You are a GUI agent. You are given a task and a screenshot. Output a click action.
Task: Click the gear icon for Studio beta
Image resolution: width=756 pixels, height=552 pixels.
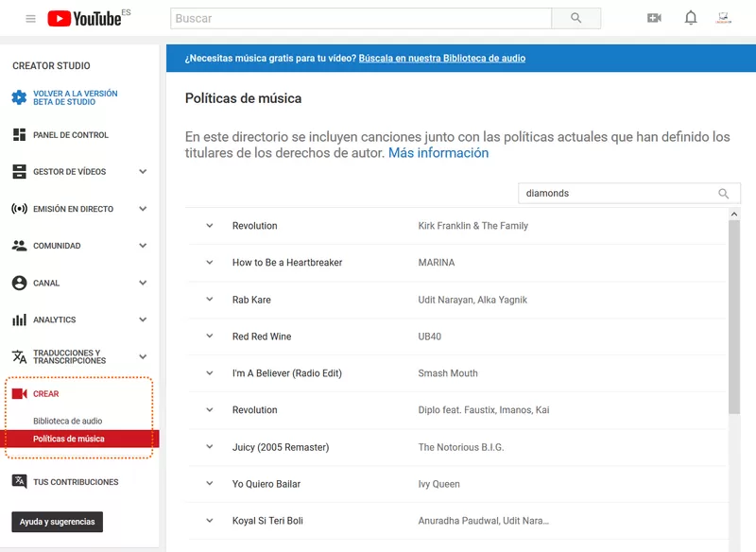[x=19, y=97]
